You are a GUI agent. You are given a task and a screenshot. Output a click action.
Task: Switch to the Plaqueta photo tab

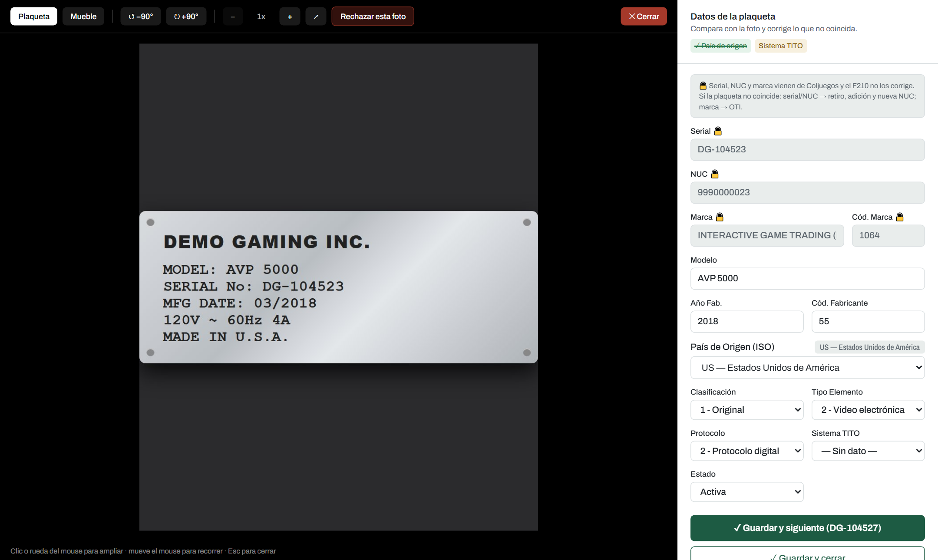[34, 16]
